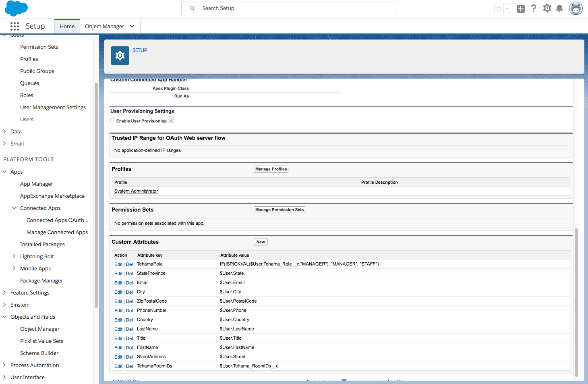Screen dimensions: 588x384
Task: Click the Manage Profiles button
Action: click(x=271, y=169)
